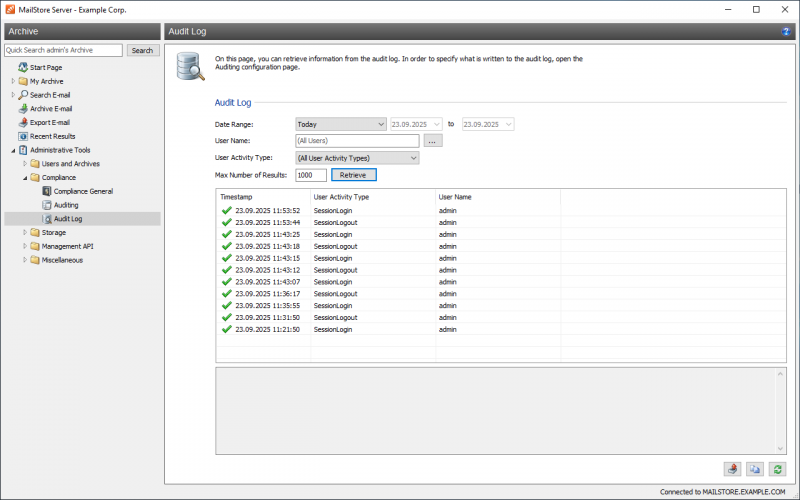The image size is (800, 500).
Task: Open Recent Results in the sidebar
Action: 52,136
